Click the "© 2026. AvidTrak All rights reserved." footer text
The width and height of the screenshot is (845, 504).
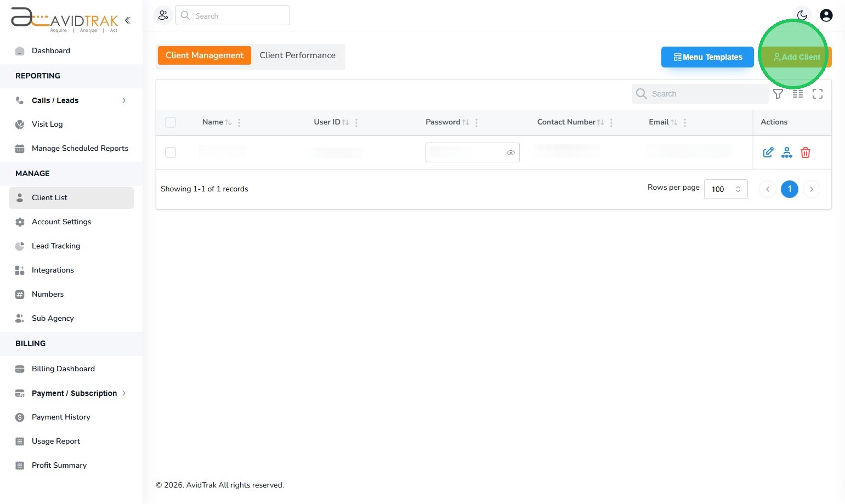[x=220, y=485]
